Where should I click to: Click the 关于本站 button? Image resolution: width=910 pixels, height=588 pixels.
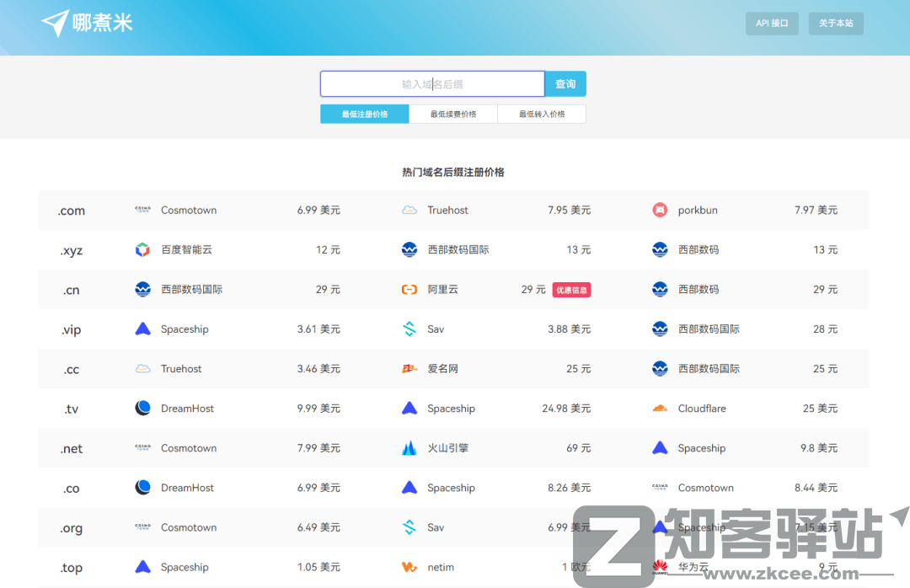pyautogui.click(x=835, y=23)
